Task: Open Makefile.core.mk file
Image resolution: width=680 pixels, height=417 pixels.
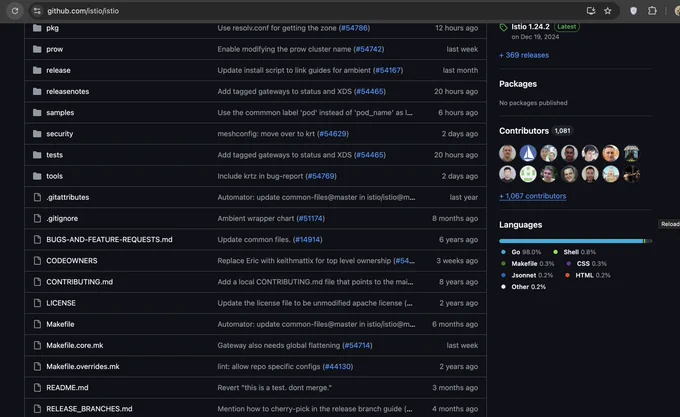Action: click(x=75, y=345)
